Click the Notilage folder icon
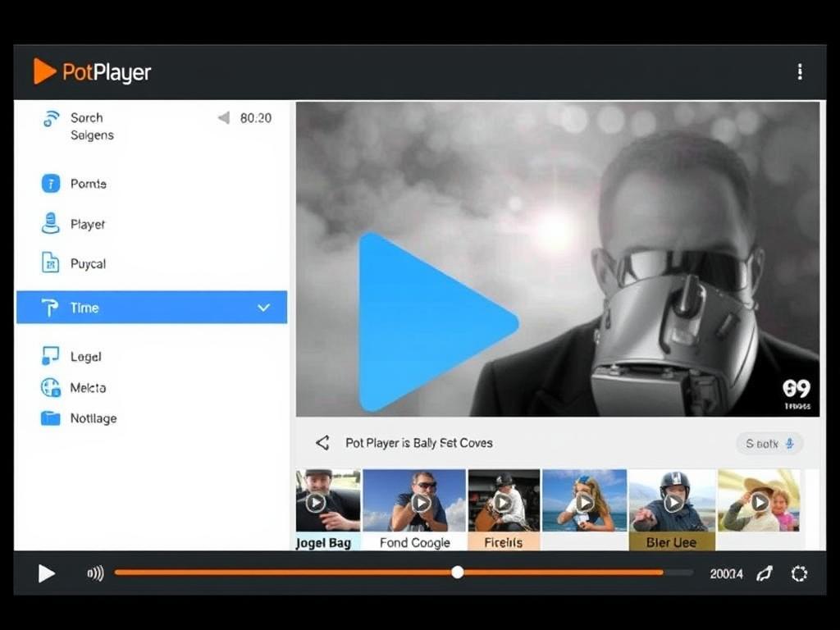Image resolution: width=840 pixels, height=630 pixels. [51, 418]
